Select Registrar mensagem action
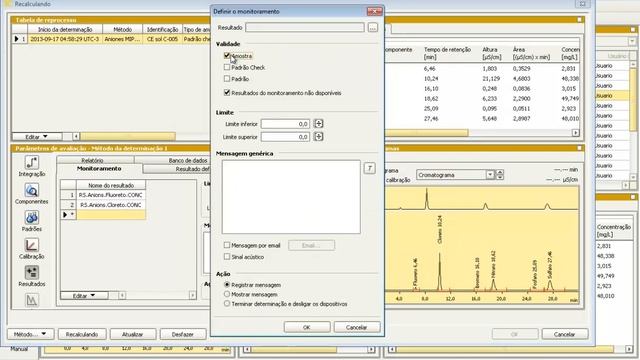640x360 pixels. 227,284
